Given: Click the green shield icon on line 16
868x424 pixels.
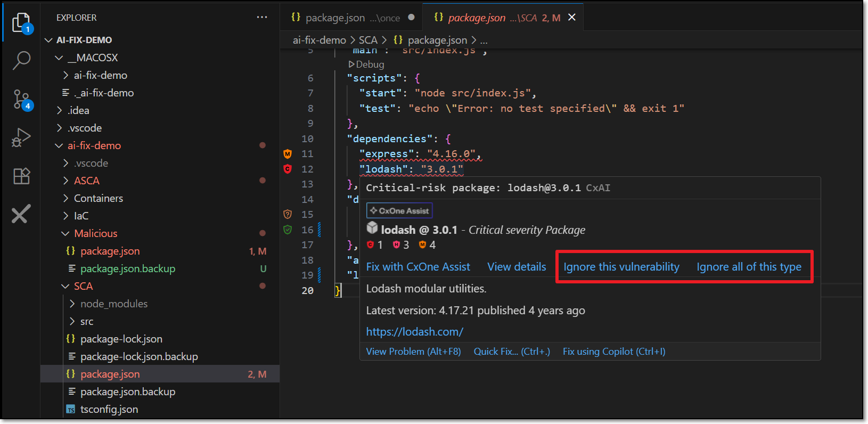Looking at the screenshot, I should pyautogui.click(x=288, y=230).
